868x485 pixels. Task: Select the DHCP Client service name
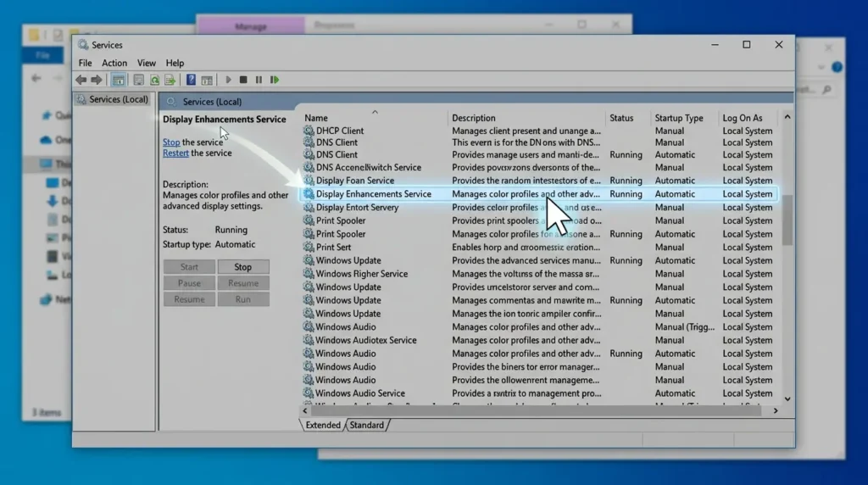point(340,131)
